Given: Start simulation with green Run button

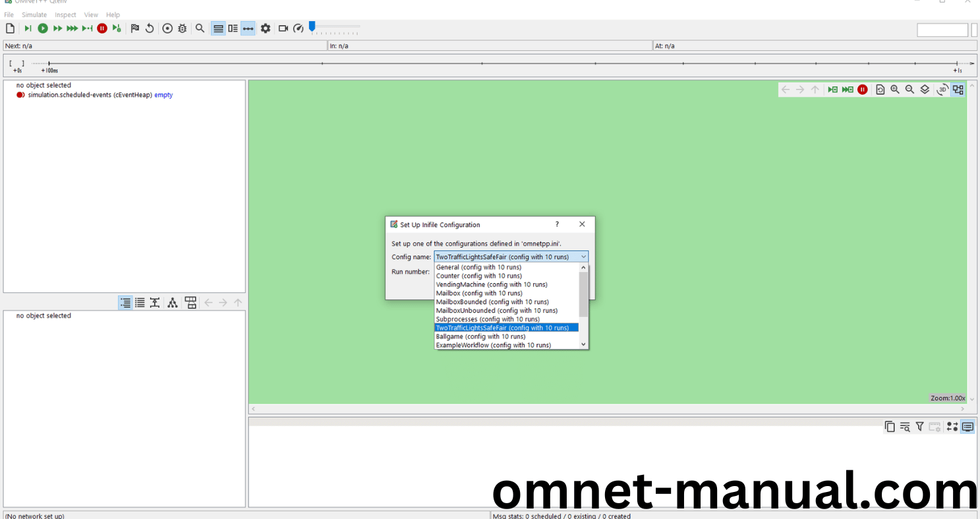Looking at the screenshot, I should (43, 28).
